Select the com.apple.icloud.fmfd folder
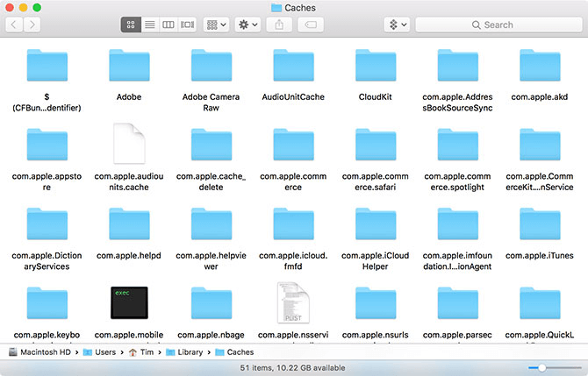 pyautogui.click(x=293, y=224)
